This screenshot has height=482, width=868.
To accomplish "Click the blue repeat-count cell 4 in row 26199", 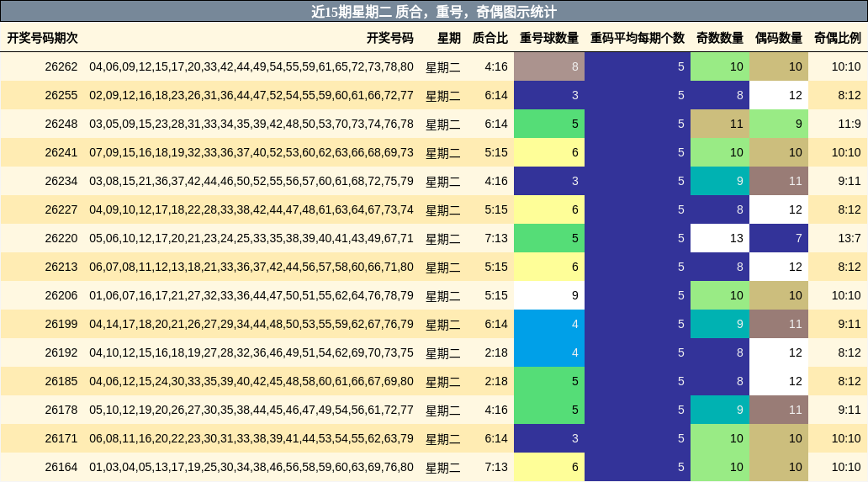I will pos(549,324).
